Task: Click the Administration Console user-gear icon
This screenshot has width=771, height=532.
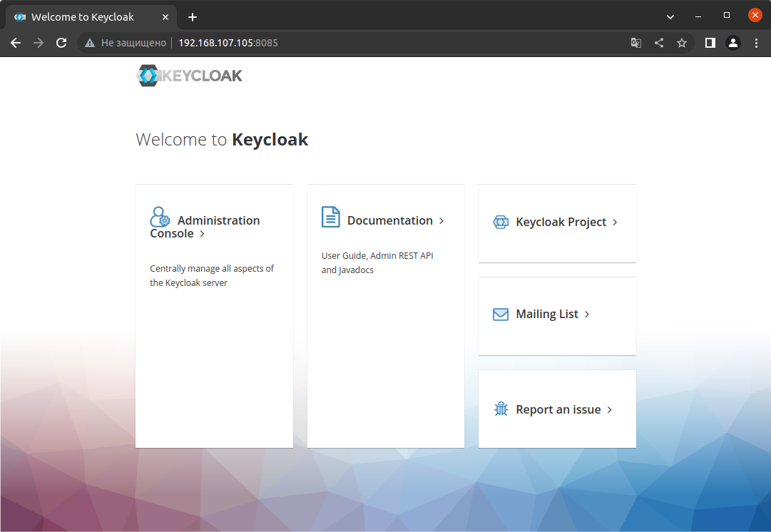Action: (160, 217)
